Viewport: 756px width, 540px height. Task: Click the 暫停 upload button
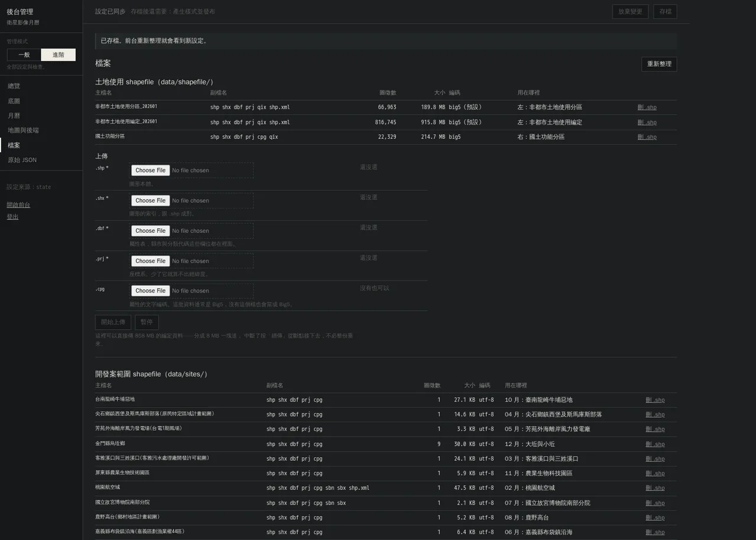point(146,322)
